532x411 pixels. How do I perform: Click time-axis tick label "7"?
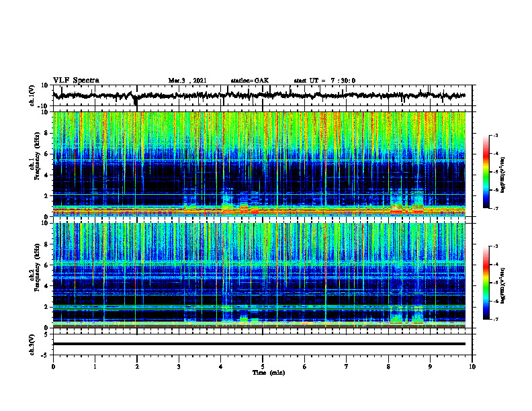pyautogui.click(x=347, y=367)
